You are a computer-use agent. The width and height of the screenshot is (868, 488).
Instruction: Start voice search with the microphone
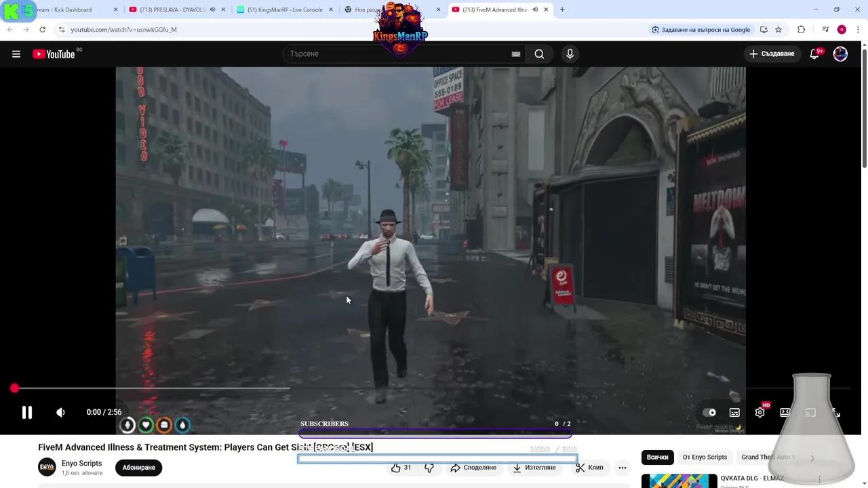pos(570,54)
